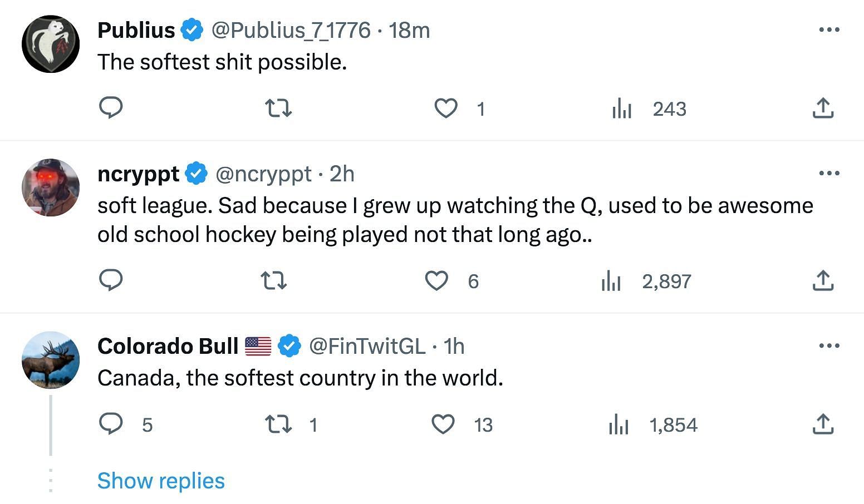
Task: Reply to the ncryppt tweet
Action: [x=111, y=280]
